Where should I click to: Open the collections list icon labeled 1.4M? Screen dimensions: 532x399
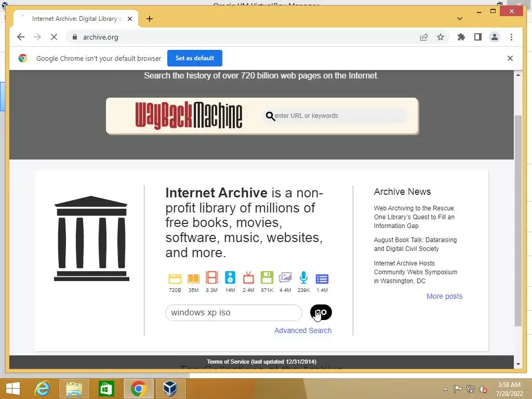(x=322, y=279)
